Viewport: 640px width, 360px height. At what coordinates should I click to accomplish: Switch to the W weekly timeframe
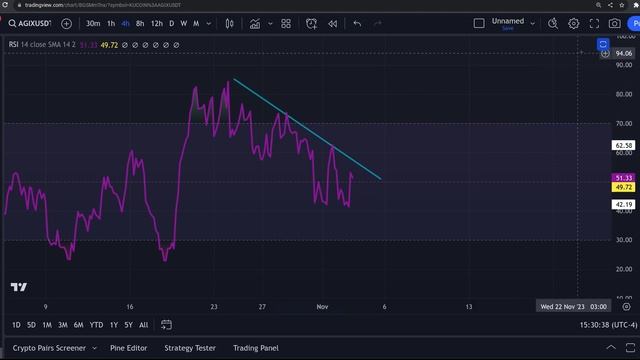coord(184,24)
